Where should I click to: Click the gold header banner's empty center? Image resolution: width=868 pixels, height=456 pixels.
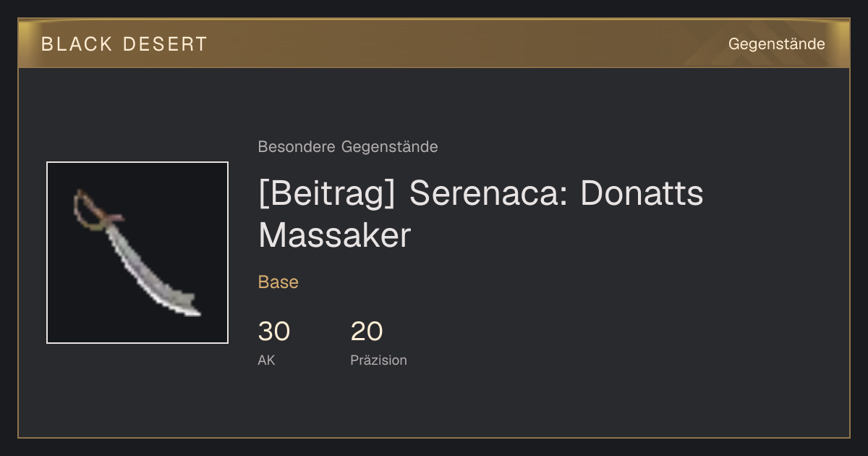click(x=463, y=44)
